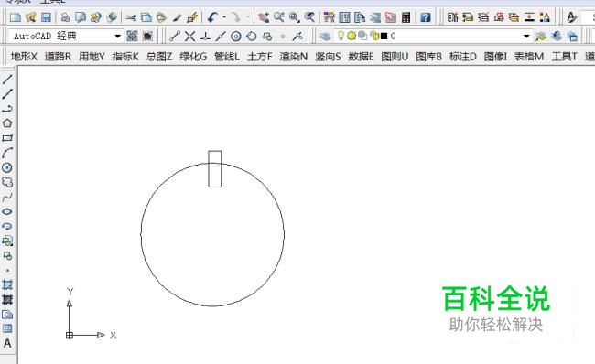
Task: Click the Copy icon
Action: 146,17
